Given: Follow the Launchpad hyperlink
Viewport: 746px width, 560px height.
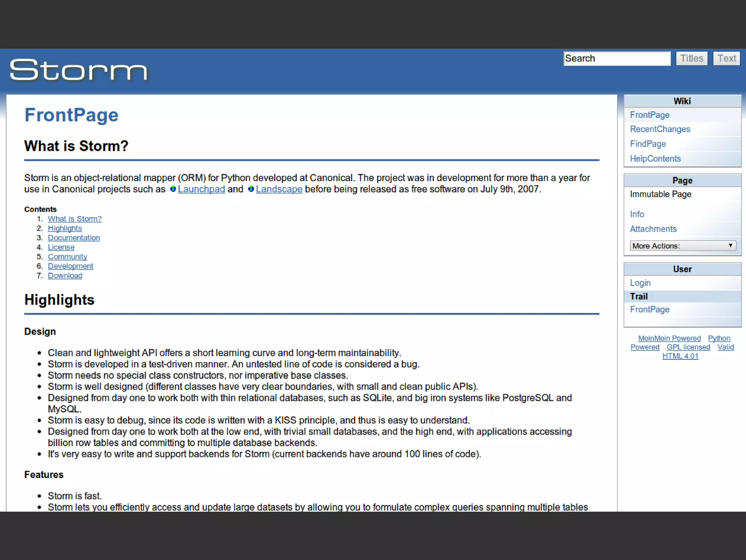Looking at the screenshot, I should [201, 189].
